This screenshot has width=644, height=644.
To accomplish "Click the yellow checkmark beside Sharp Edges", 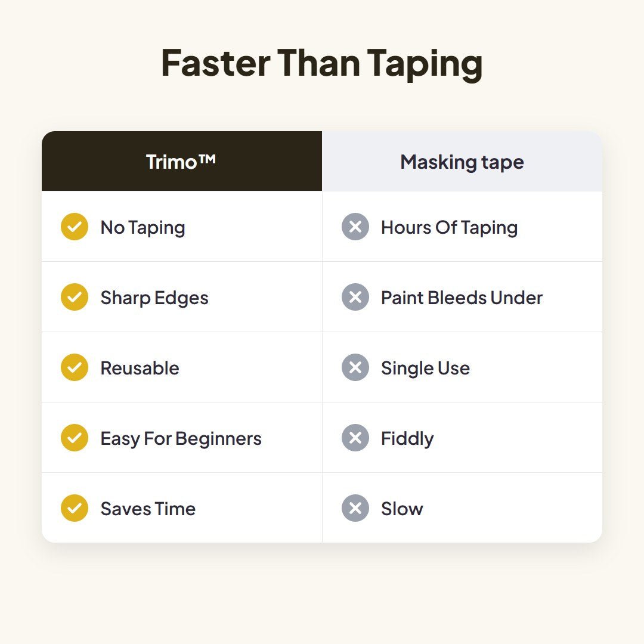I will point(75,297).
